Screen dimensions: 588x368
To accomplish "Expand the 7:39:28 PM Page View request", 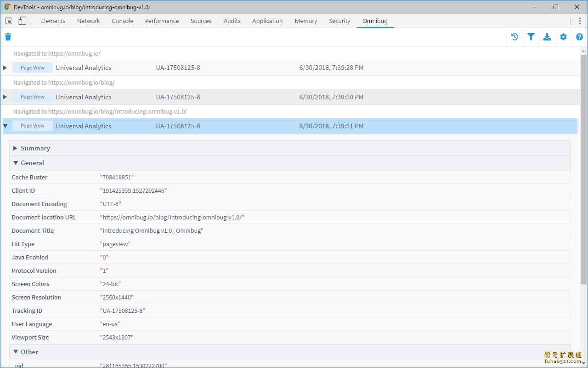I will click(x=5, y=68).
